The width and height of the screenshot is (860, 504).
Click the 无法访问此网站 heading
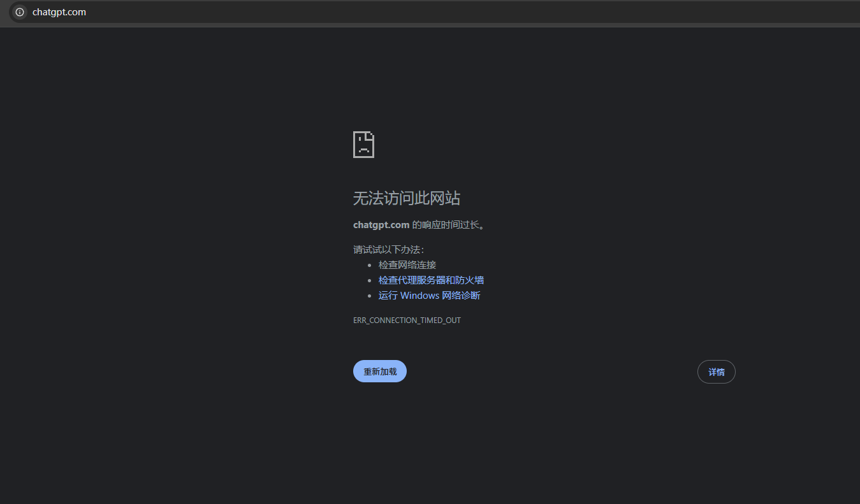[x=405, y=198]
